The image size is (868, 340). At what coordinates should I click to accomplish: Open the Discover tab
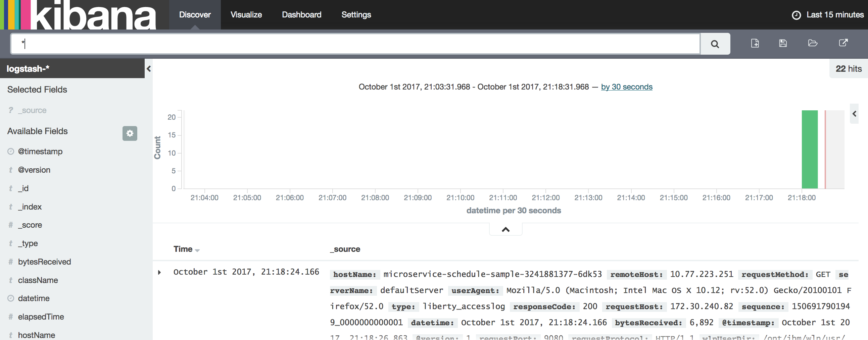pyautogui.click(x=195, y=15)
